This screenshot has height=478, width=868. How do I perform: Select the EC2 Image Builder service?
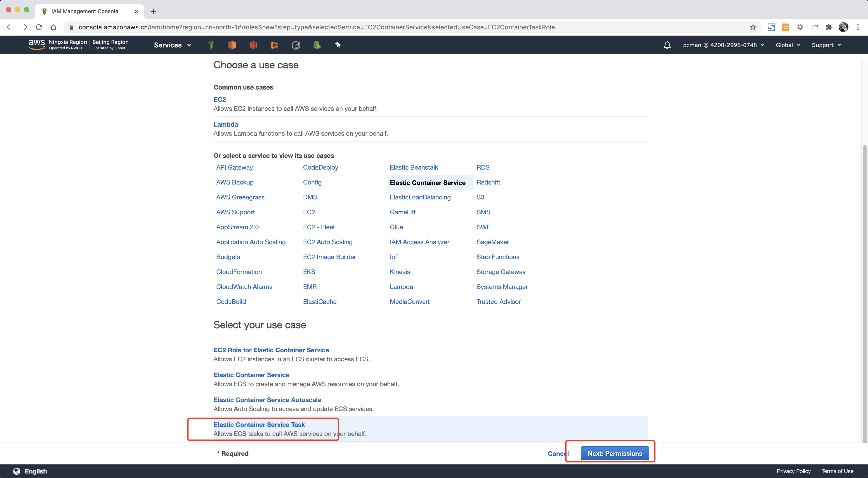coord(329,257)
